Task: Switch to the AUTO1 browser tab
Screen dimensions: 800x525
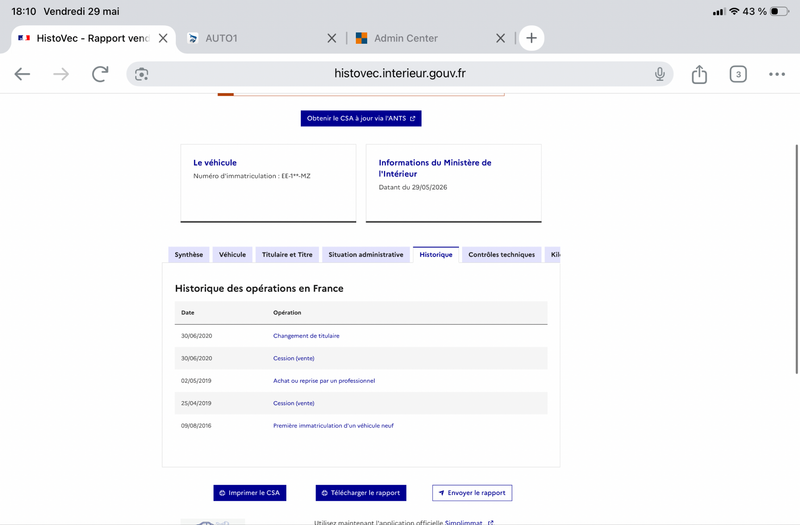Action: coord(255,38)
